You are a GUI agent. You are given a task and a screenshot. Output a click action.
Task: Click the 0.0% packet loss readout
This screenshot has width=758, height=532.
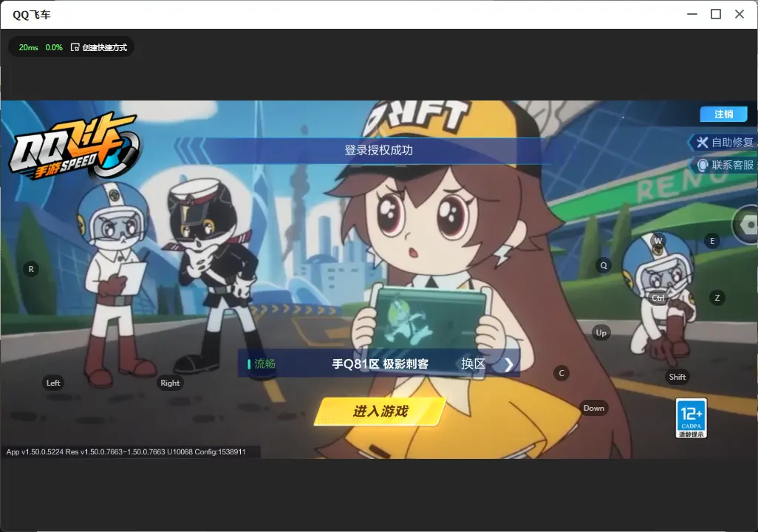(54, 47)
